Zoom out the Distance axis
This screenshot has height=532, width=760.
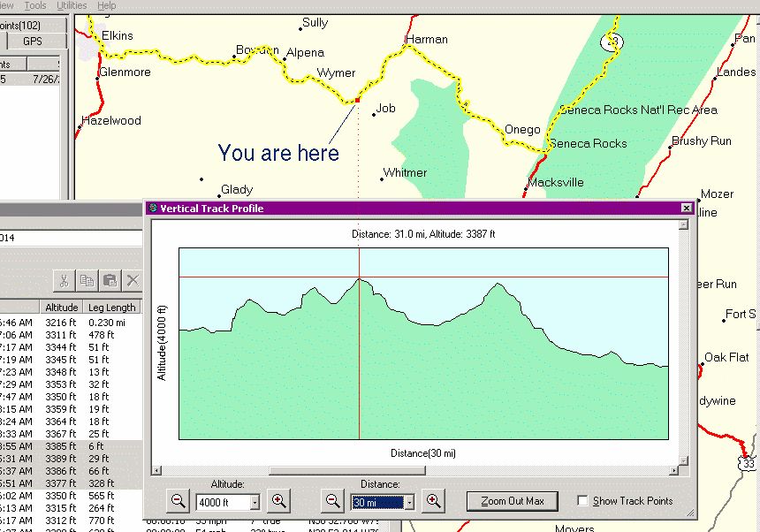pyautogui.click(x=333, y=501)
